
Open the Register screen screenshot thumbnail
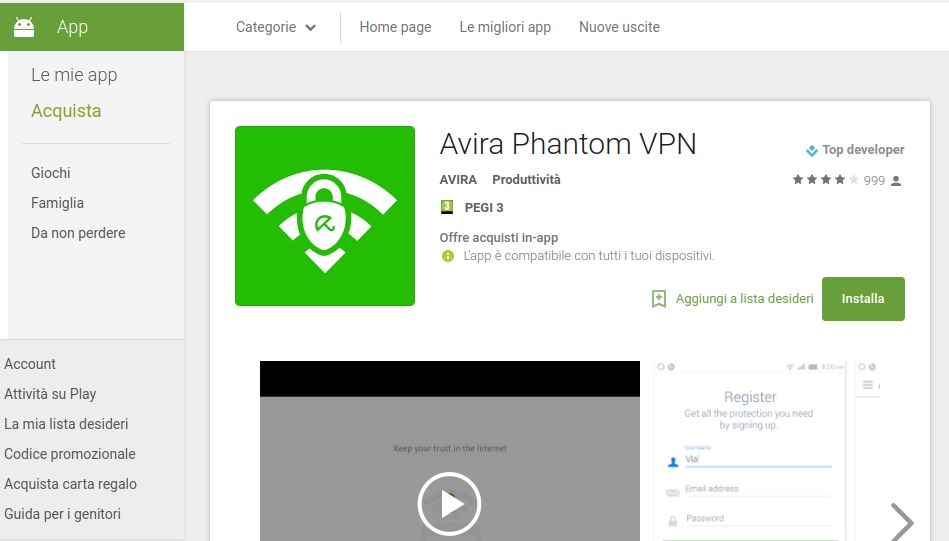(x=750, y=451)
